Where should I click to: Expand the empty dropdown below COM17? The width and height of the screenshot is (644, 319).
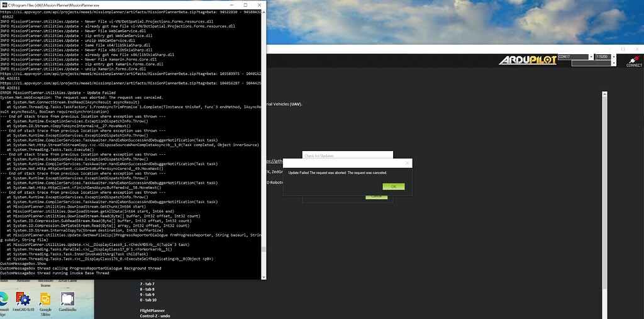614,64
